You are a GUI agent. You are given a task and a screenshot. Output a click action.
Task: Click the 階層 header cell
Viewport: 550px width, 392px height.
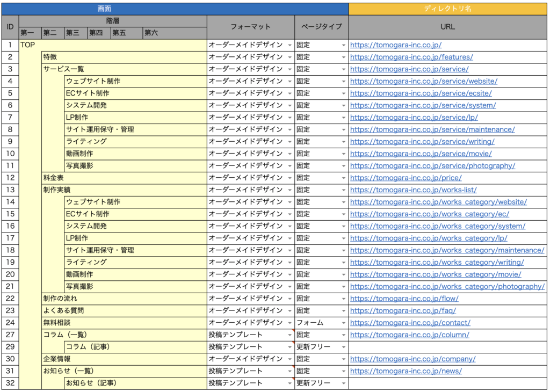pos(113,21)
